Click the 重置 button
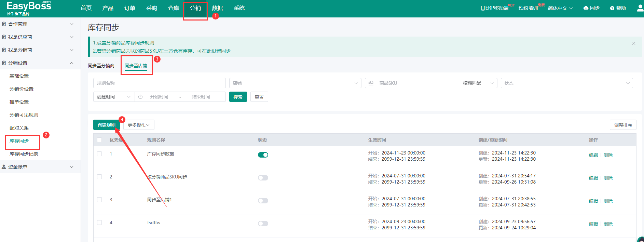644x242 pixels. point(259,97)
